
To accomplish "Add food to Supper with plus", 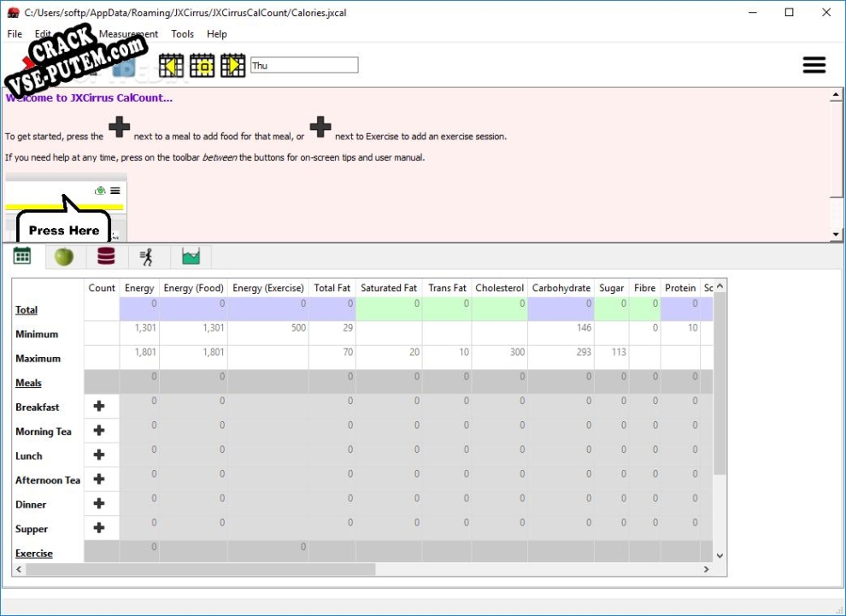I will [99, 527].
